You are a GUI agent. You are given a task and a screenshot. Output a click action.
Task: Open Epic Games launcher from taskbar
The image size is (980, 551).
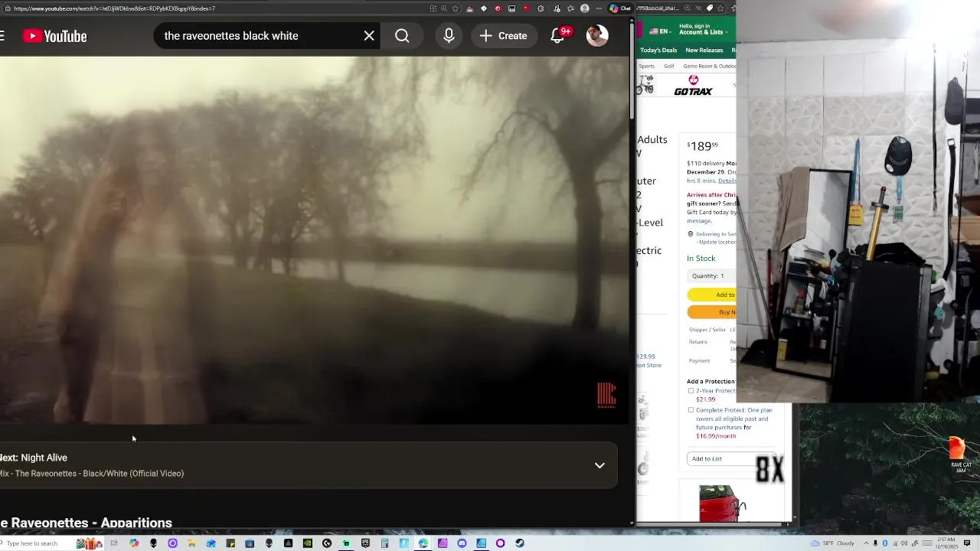click(x=365, y=543)
